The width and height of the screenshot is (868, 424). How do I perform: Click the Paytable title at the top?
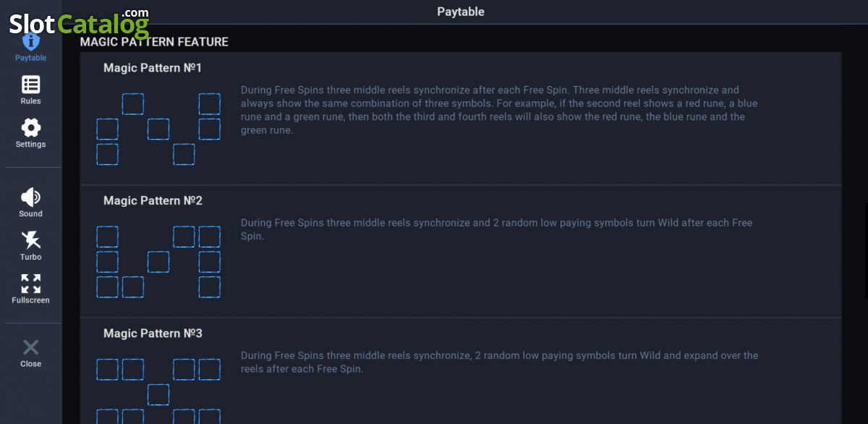click(461, 12)
